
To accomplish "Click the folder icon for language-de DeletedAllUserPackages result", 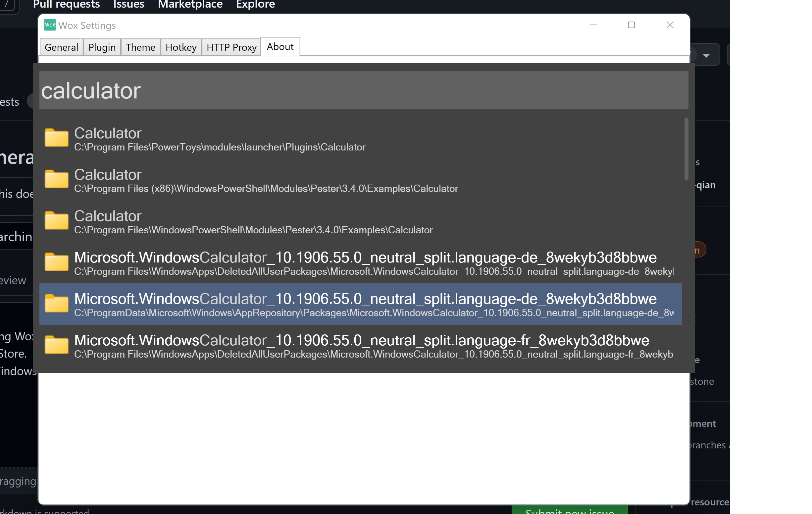I will (x=56, y=262).
